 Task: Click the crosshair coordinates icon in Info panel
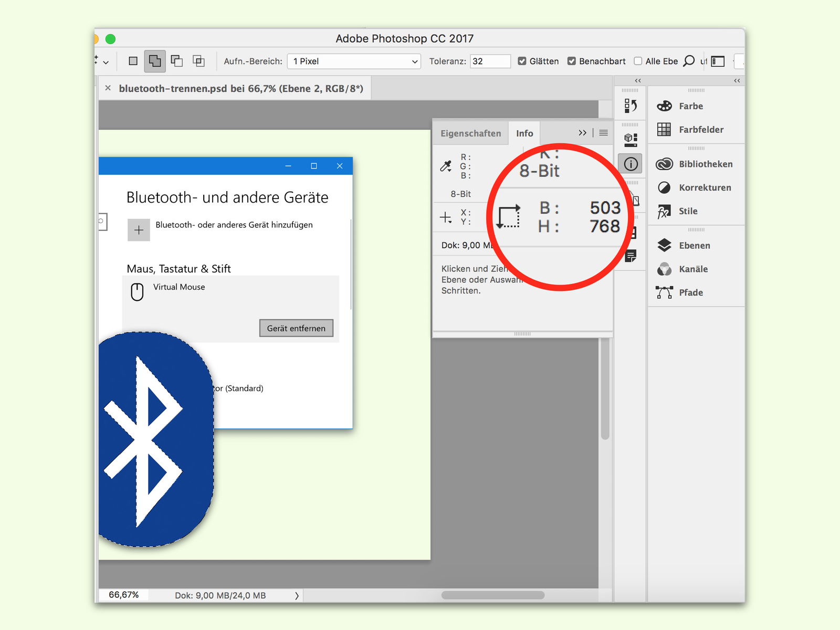446,217
